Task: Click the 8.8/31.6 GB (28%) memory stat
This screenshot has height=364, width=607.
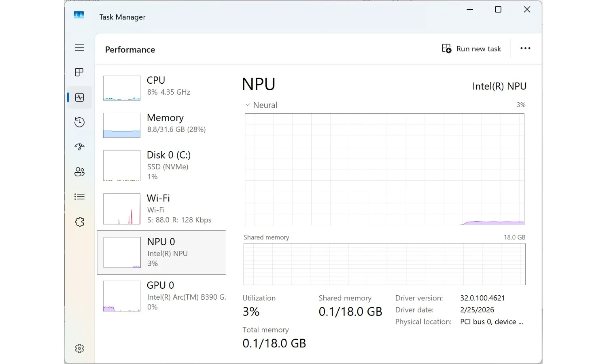Action: [176, 129]
